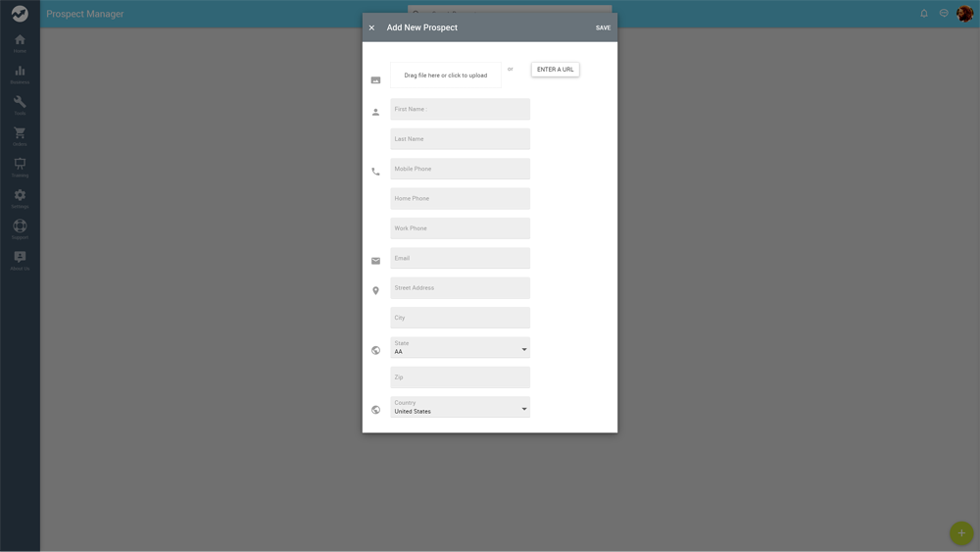The height and width of the screenshot is (552, 980).
Task: Open the user profile avatar
Action: coord(964,14)
